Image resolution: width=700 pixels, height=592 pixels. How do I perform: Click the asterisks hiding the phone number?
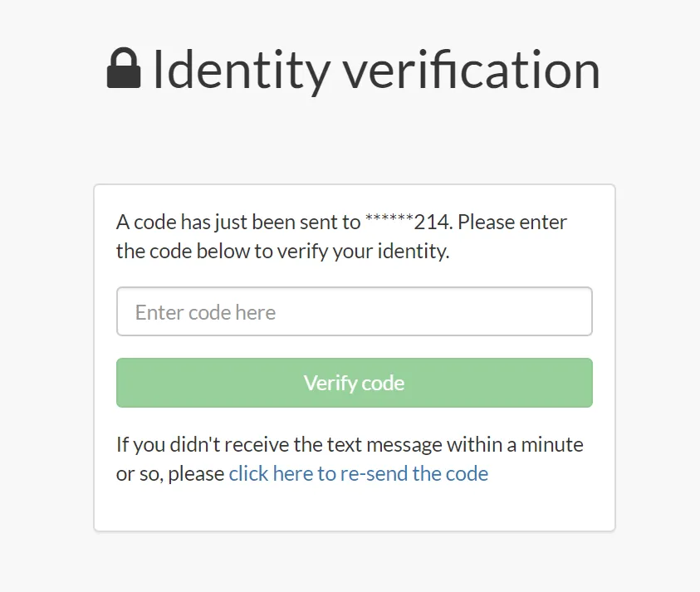click(x=388, y=221)
